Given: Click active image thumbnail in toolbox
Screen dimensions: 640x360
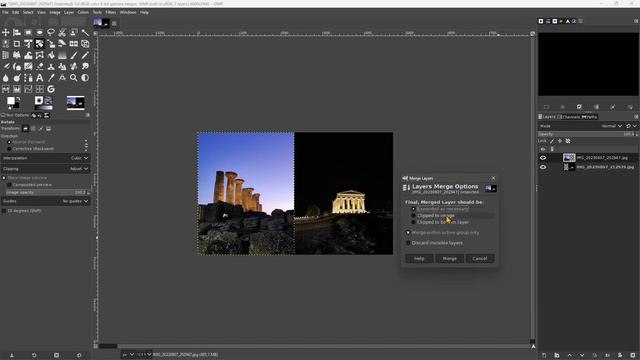Looking at the screenshot, I should 76,103.
